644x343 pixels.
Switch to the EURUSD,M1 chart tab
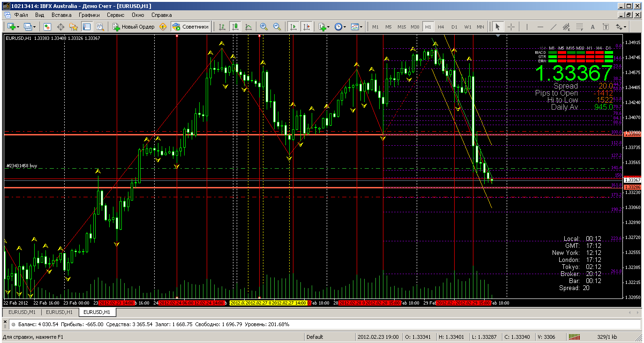[x=22, y=312]
